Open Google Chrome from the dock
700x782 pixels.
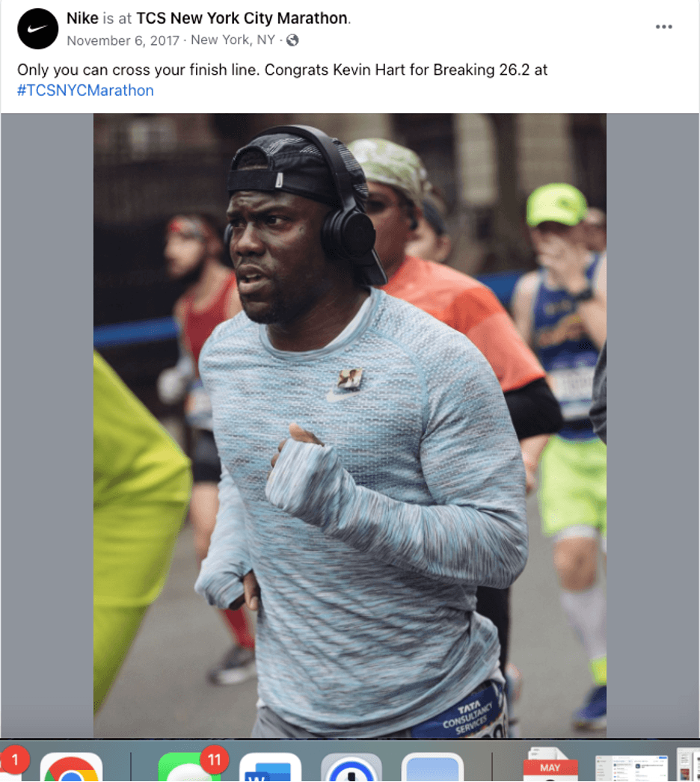(71, 767)
